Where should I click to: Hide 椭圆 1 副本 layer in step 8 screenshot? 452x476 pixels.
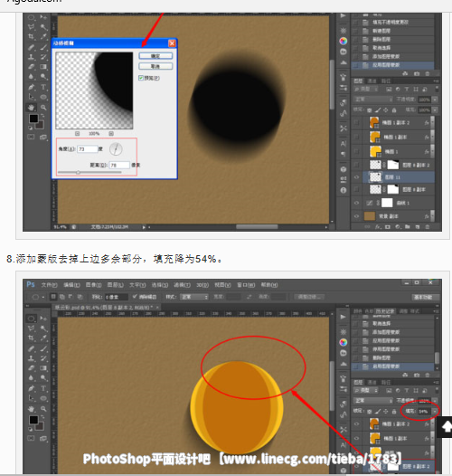pos(356,438)
